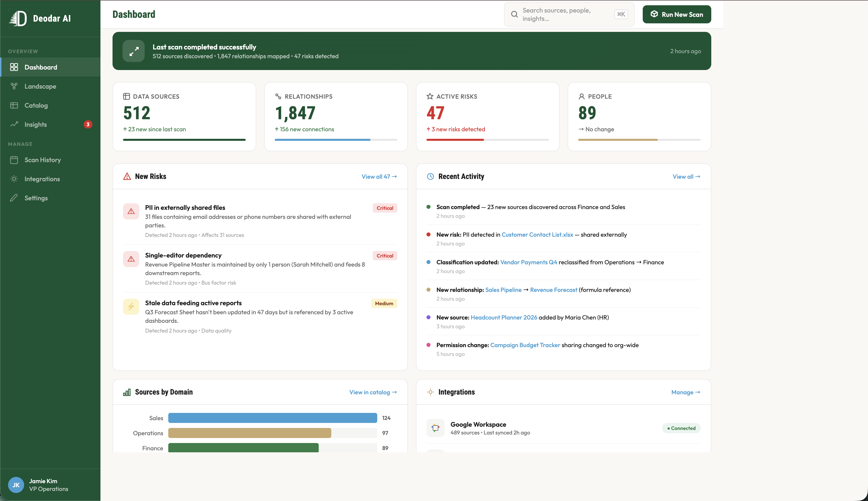This screenshot has height=501, width=868.
Task: Open Settings from the sidebar
Action: coord(36,198)
